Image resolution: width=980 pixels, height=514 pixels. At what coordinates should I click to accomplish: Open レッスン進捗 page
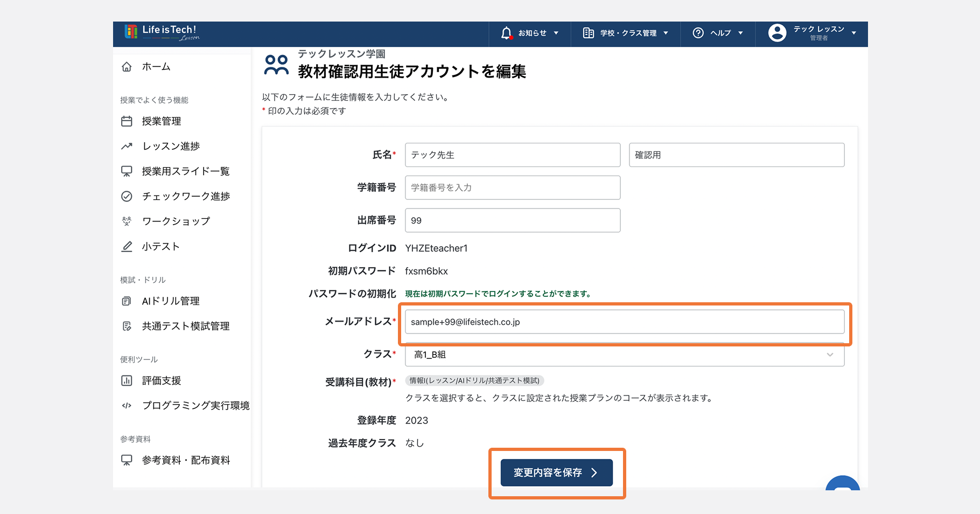click(171, 146)
